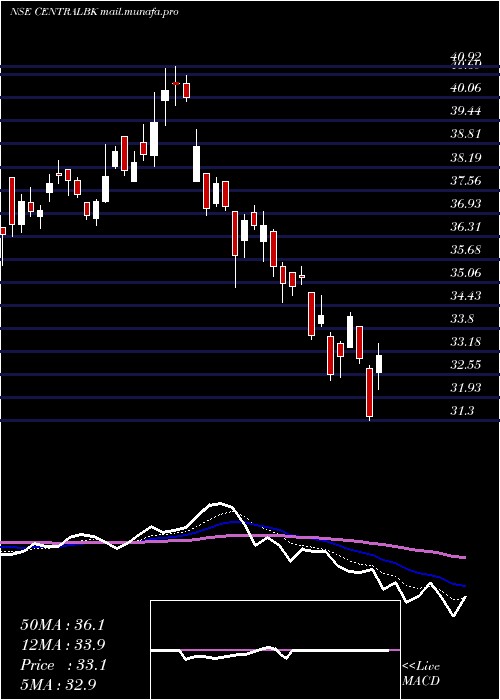Select the 35.06 price axis label

[466, 273]
